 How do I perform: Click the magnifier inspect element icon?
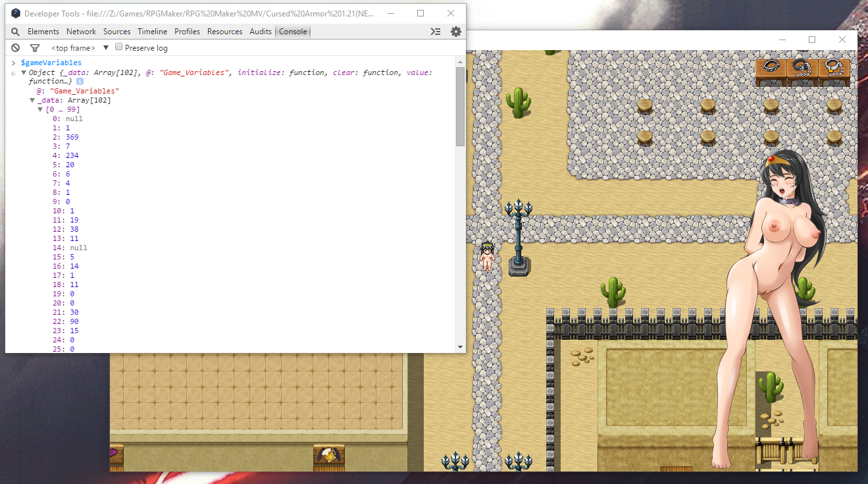coord(15,32)
